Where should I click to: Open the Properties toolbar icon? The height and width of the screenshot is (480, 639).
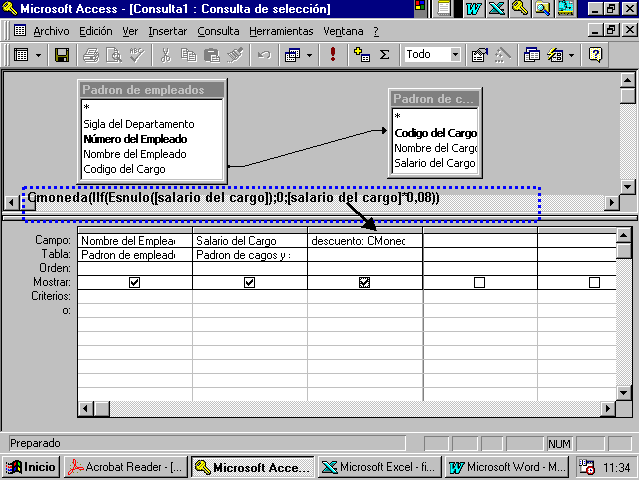pos(480,55)
